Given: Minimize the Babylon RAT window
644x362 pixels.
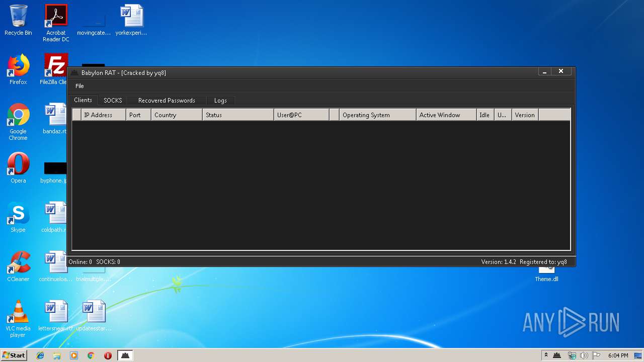Looking at the screenshot, I should [x=544, y=71].
